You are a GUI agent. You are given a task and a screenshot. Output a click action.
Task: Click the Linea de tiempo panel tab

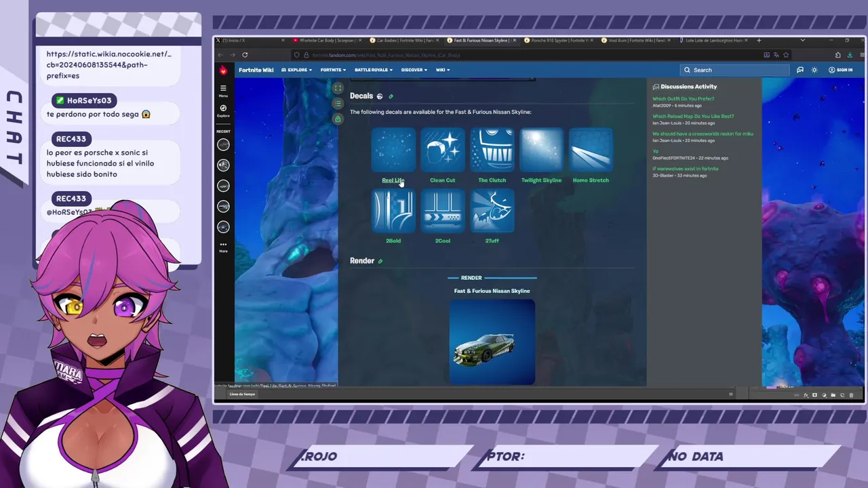tap(242, 394)
